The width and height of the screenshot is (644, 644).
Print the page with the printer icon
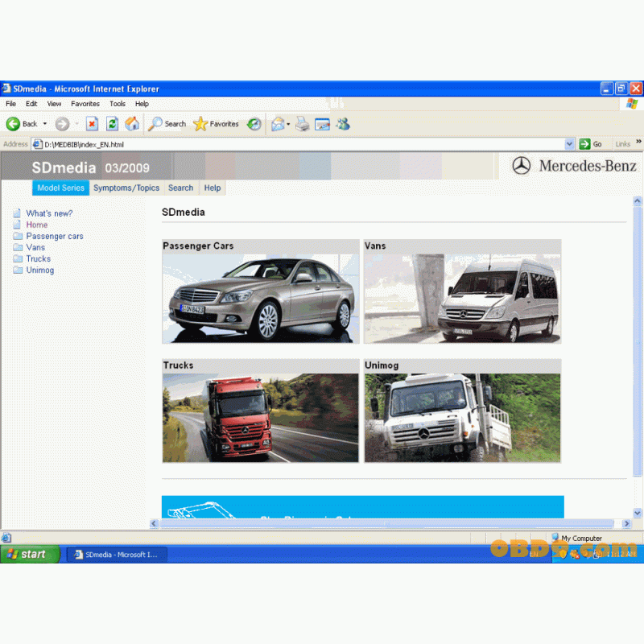click(303, 124)
